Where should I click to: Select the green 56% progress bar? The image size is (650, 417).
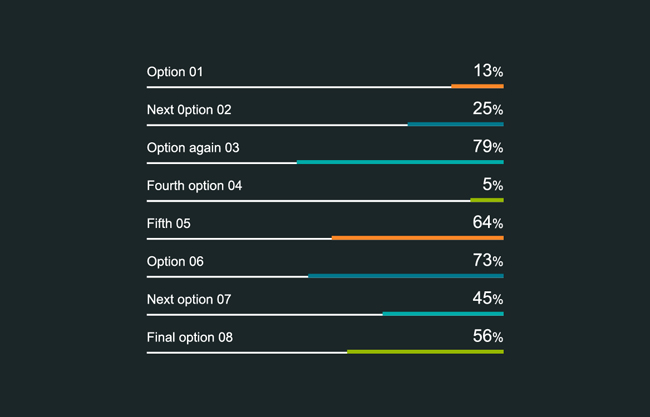coord(425,352)
